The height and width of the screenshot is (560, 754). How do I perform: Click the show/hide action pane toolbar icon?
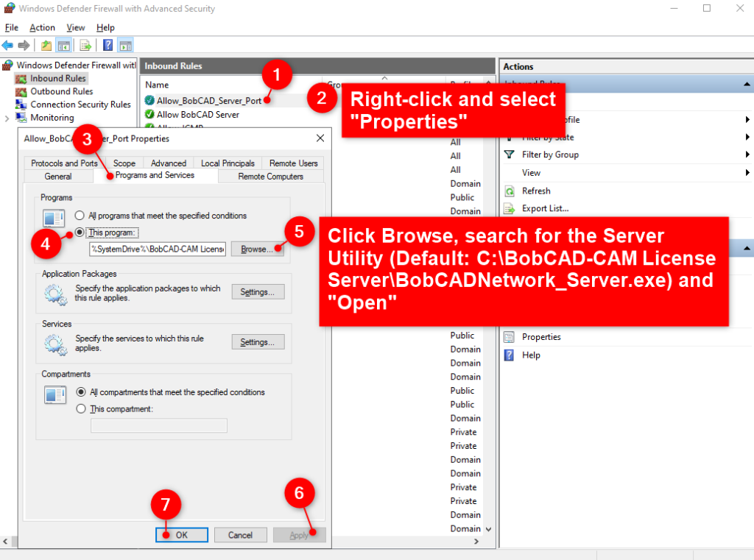pos(126,45)
